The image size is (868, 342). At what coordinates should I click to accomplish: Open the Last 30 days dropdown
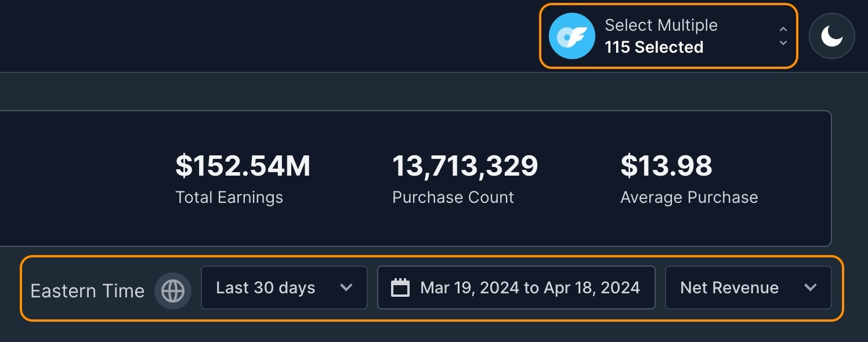[284, 288]
